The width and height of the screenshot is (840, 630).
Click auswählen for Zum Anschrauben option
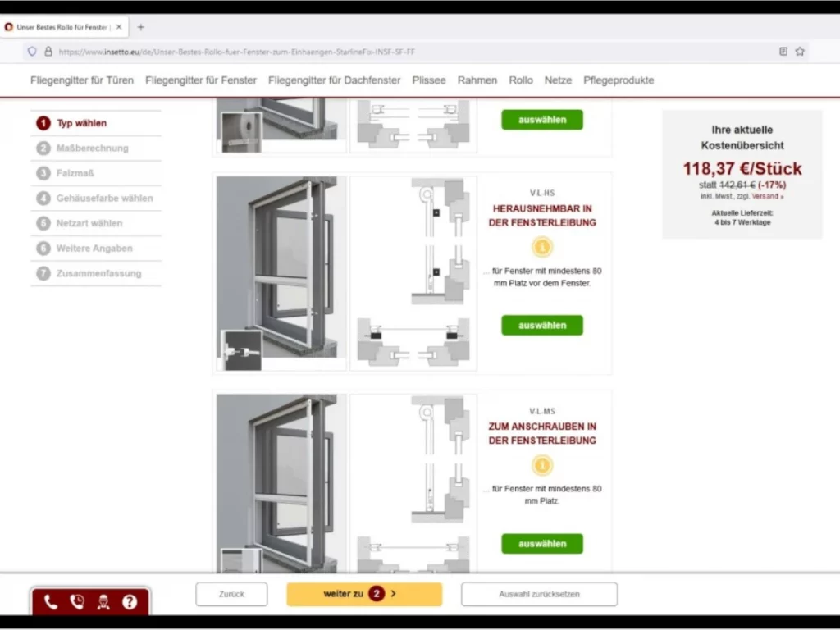(542, 543)
